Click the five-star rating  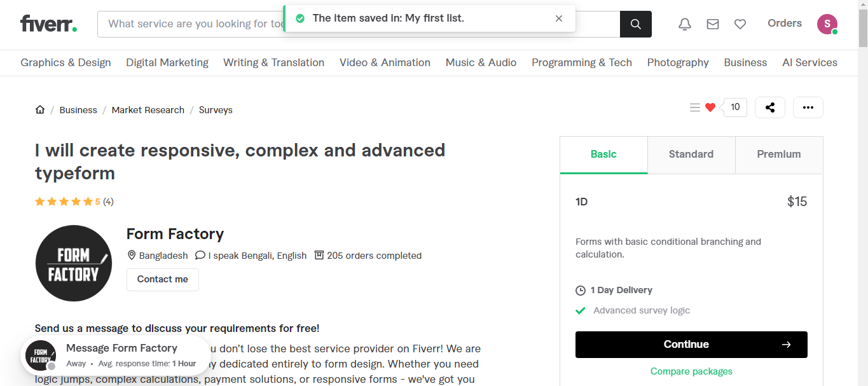pos(64,202)
